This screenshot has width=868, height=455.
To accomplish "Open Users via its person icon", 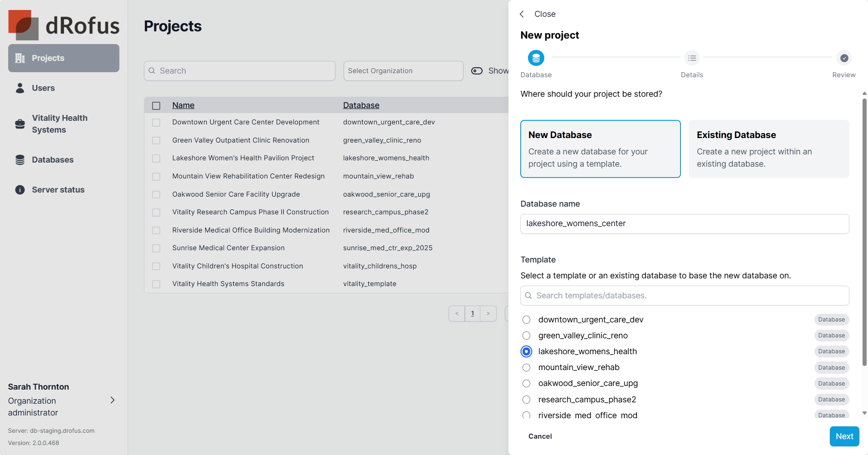I will pos(20,88).
